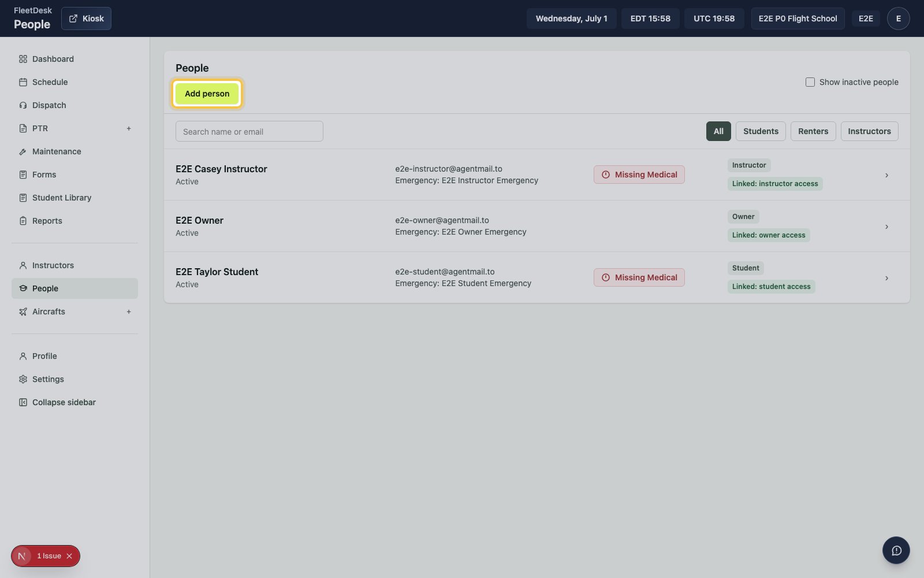Click Linked: instructor access tag

tap(775, 184)
